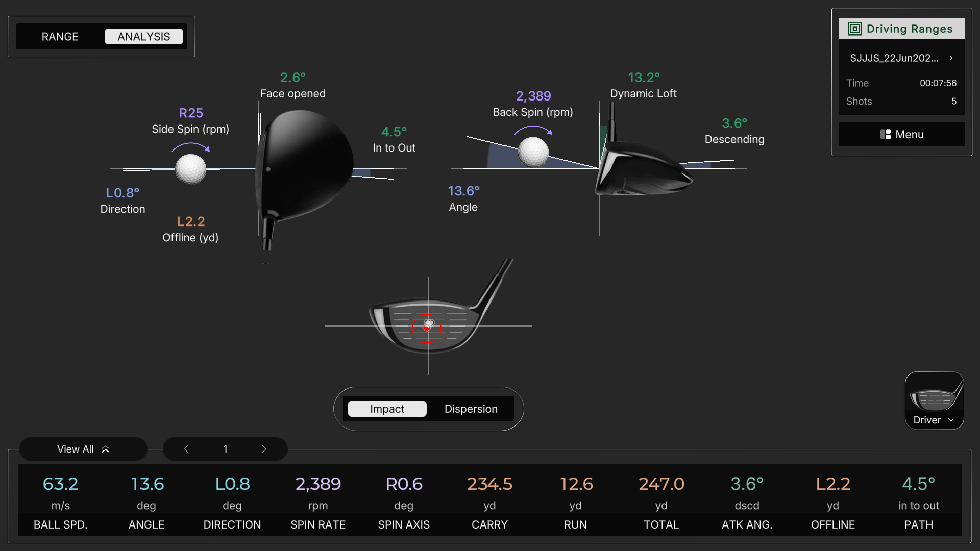The height and width of the screenshot is (551, 980).
Task: Open the Menu button
Action: click(x=901, y=134)
